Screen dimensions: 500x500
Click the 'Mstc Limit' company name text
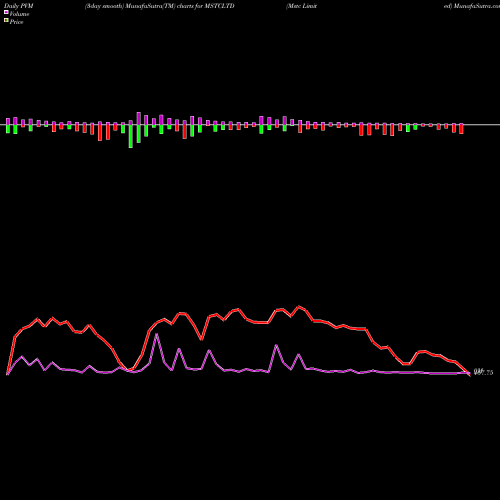(301, 6)
